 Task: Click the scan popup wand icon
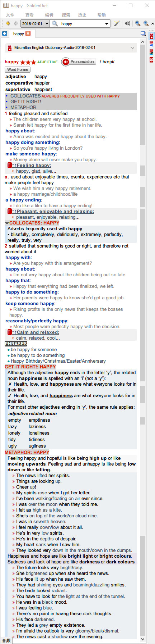117,24
